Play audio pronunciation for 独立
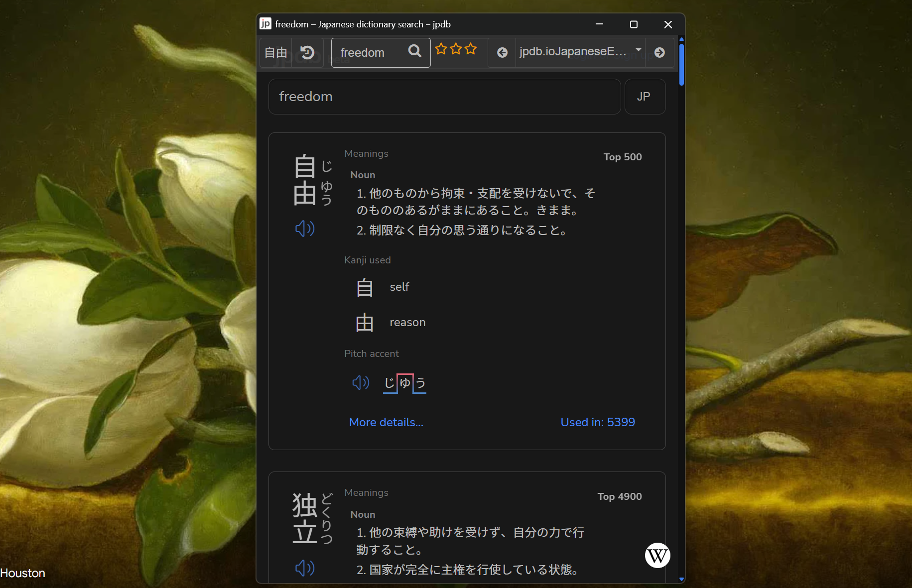The height and width of the screenshot is (588, 912). (x=304, y=568)
